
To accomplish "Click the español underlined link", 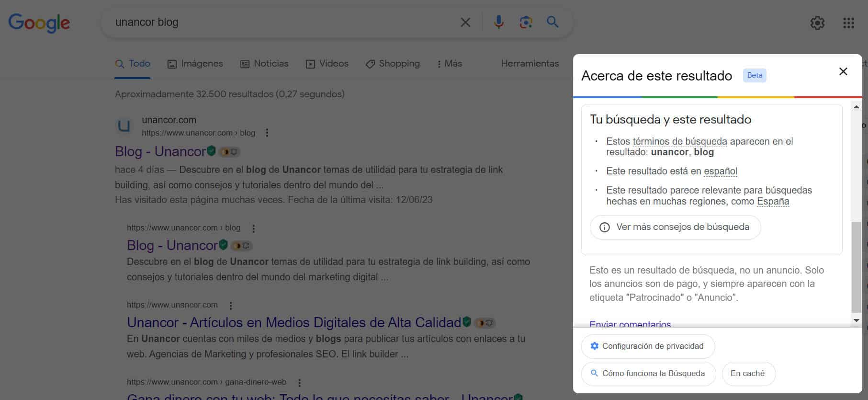I will [x=721, y=171].
